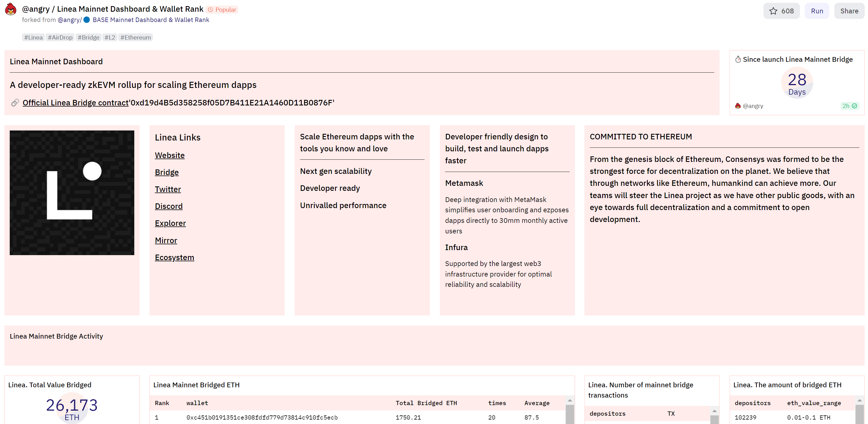
Task: Click the Linea Mainnet Bridge Activity heading
Action: point(56,336)
